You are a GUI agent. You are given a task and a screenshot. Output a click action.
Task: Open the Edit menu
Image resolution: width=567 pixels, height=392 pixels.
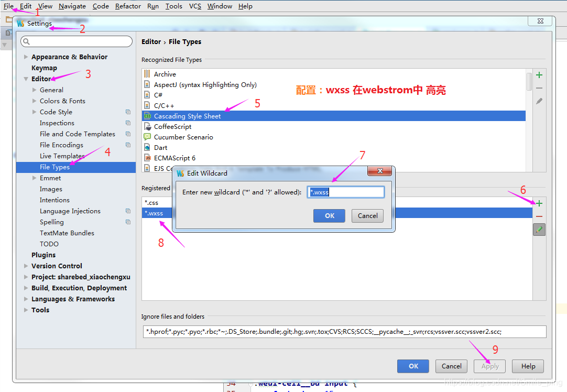click(25, 6)
